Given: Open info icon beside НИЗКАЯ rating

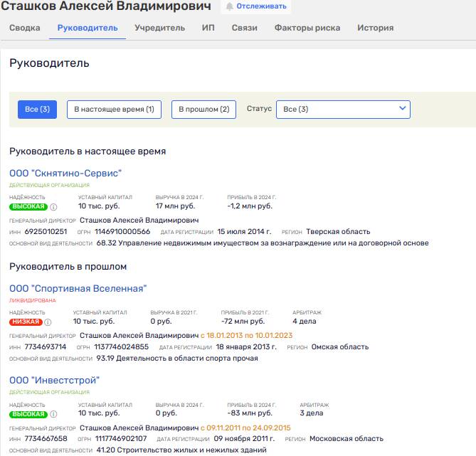Looking at the screenshot, I should [x=48, y=322].
